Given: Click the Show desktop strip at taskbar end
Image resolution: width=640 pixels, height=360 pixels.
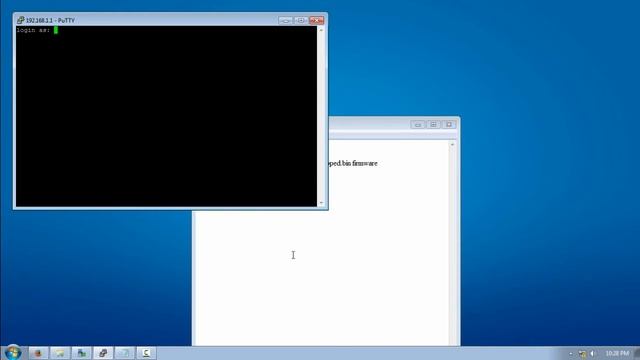Looking at the screenshot, I should [637, 353].
